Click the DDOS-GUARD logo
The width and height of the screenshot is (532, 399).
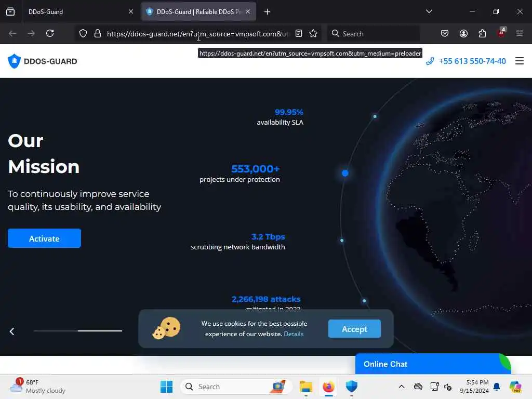click(43, 61)
